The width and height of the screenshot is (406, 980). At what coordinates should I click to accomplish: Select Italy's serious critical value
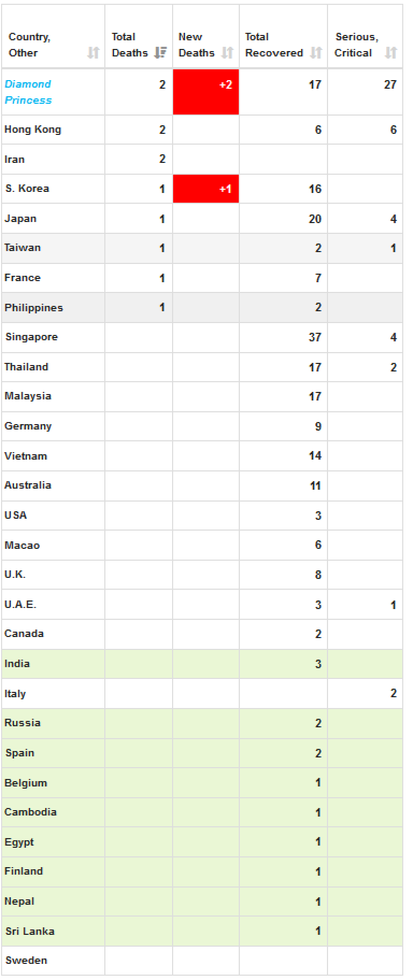click(x=394, y=693)
